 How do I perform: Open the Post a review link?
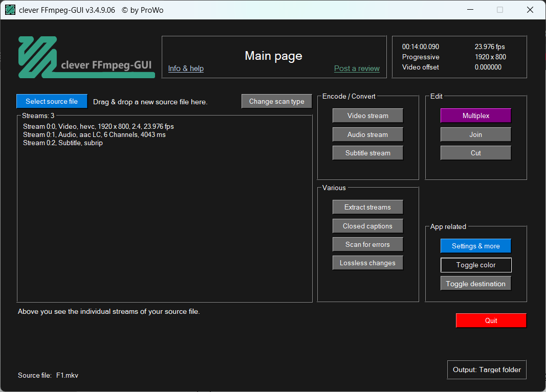pos(357,68)
